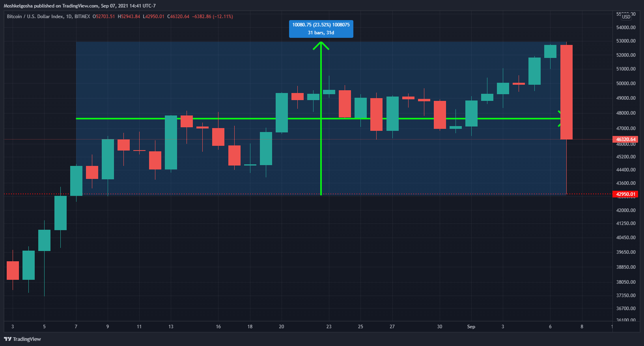Screen dimensions: 644x346
Task: Click the 53000.00 price axis label
Action: (x=626, y=41)
